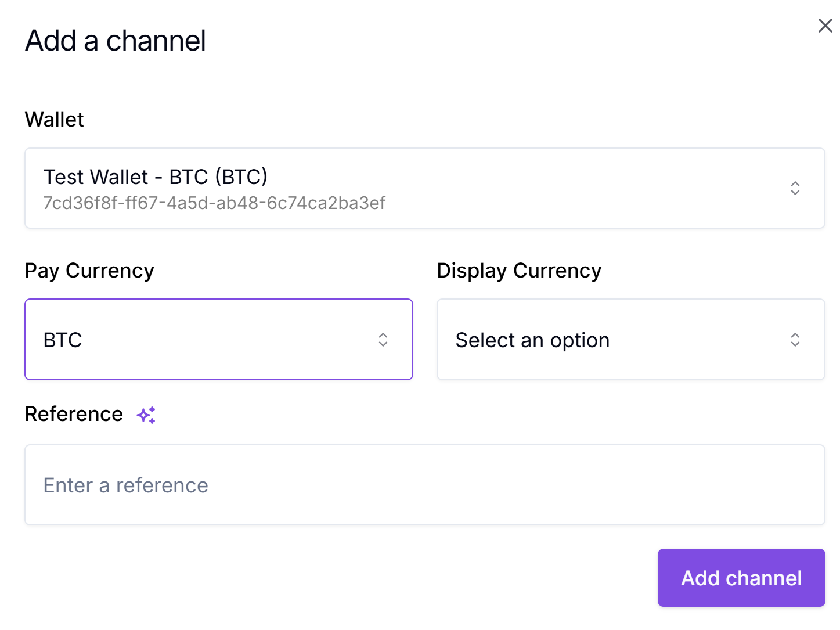Click the Wallet field's up-down chevron icon
The image size is (840, 630).
(795, 188)
